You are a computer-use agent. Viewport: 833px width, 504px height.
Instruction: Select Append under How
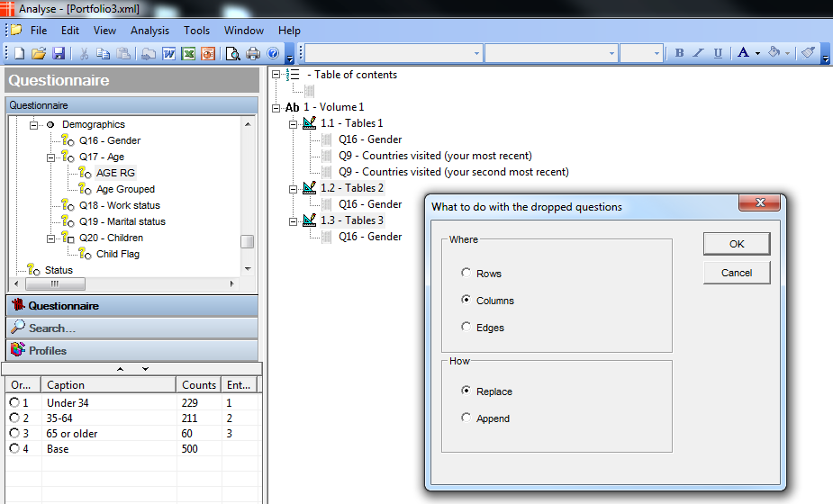point(466,418)
